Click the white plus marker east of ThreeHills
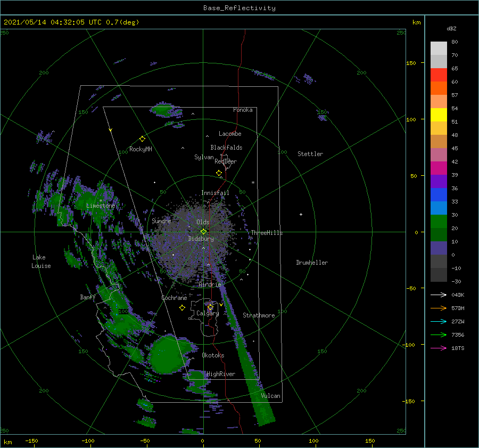The image size is (479, 448). [301, 214]
